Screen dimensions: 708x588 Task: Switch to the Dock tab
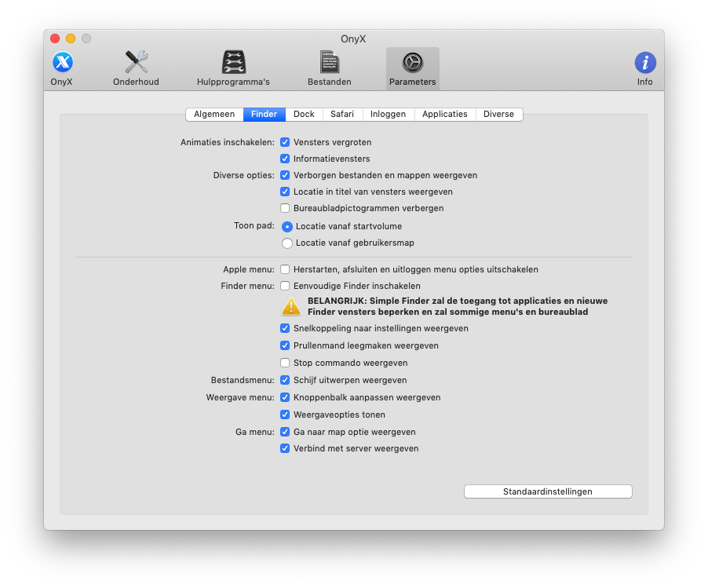(304, 115)
